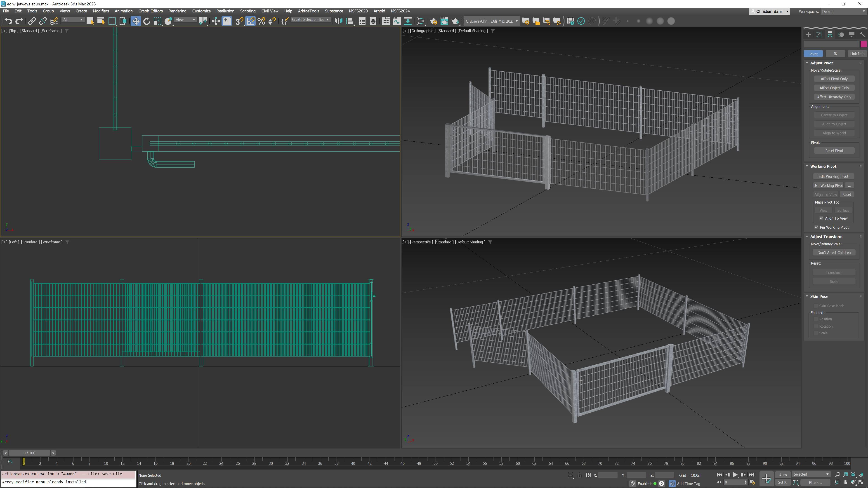Toggle Auto Key mode
This screenshot has width=868, height=488.
click(783, 475)
